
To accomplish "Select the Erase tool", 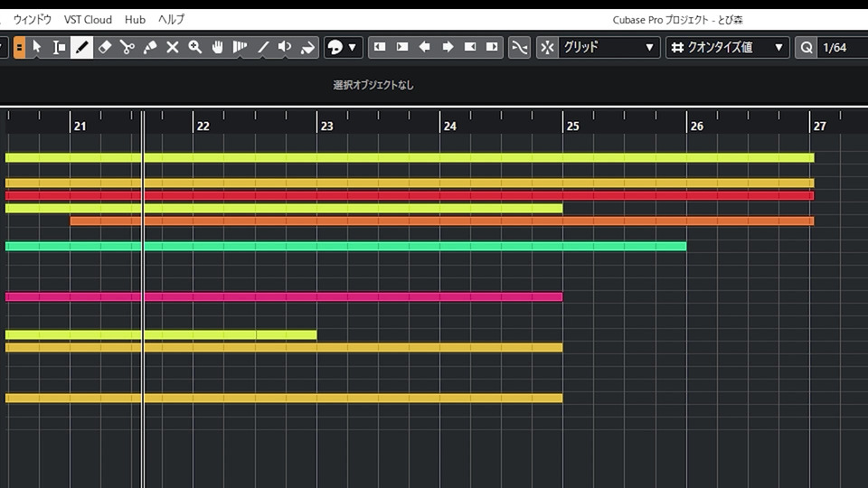I will [105, 47].
